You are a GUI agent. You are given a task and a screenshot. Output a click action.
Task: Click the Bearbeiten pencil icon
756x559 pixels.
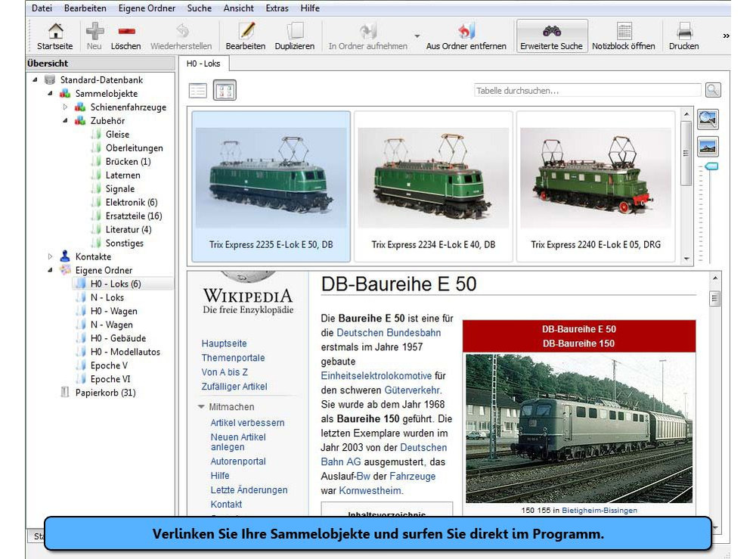click(x=246, y=31)
